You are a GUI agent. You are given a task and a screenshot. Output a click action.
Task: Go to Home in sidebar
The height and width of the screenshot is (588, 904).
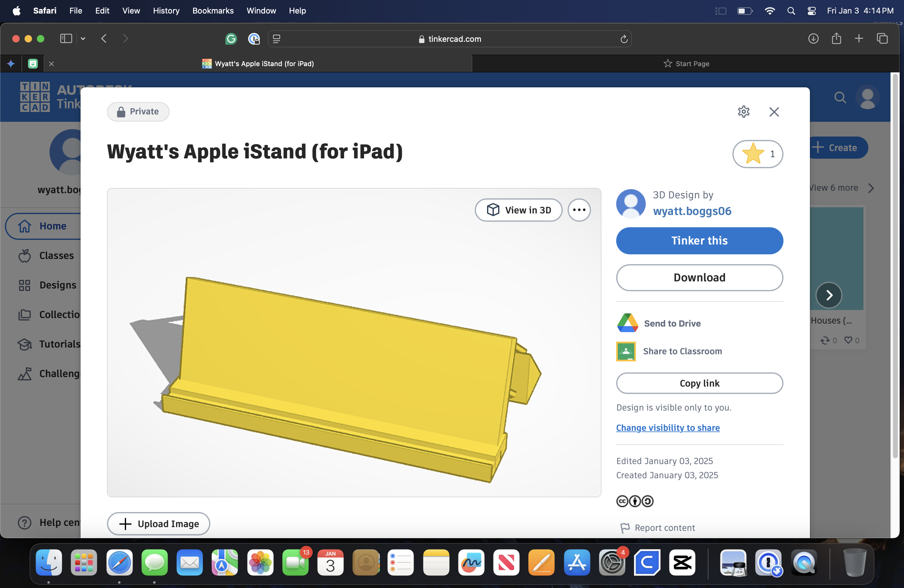(x=43, y=226)
